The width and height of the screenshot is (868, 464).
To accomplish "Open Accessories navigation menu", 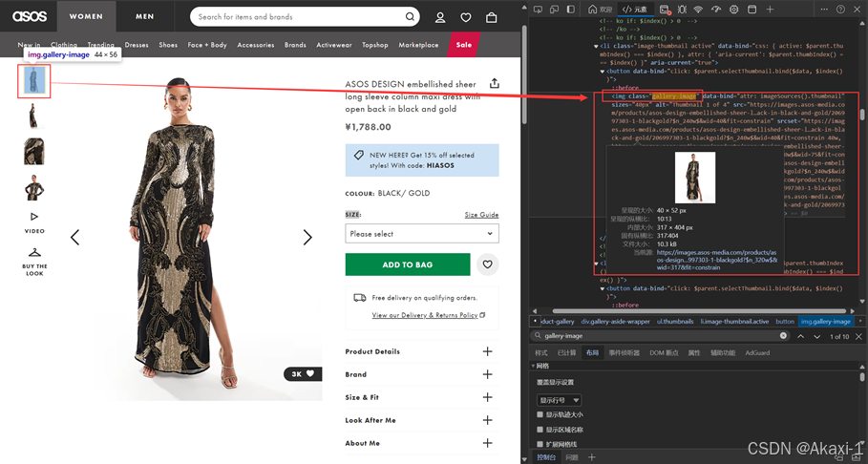I will coord(256,45).
